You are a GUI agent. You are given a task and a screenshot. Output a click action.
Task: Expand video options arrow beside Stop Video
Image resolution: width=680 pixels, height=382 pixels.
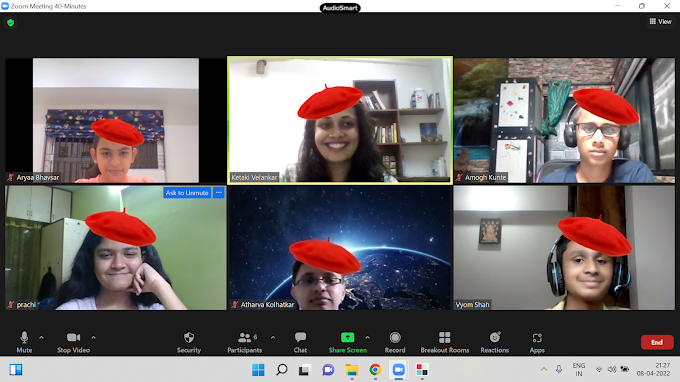click(x=93, y=337)
